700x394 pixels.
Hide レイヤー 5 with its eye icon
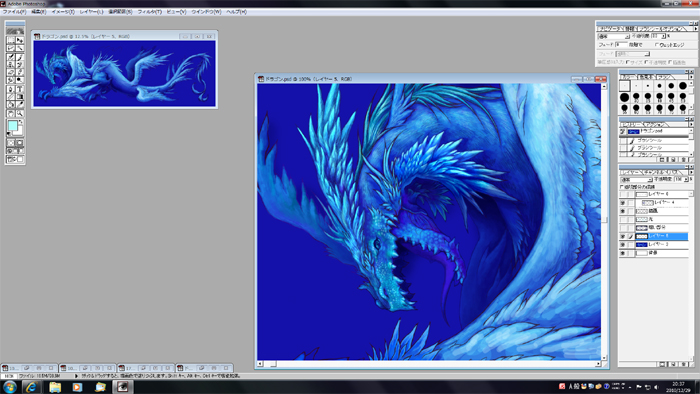pos(623,236)
